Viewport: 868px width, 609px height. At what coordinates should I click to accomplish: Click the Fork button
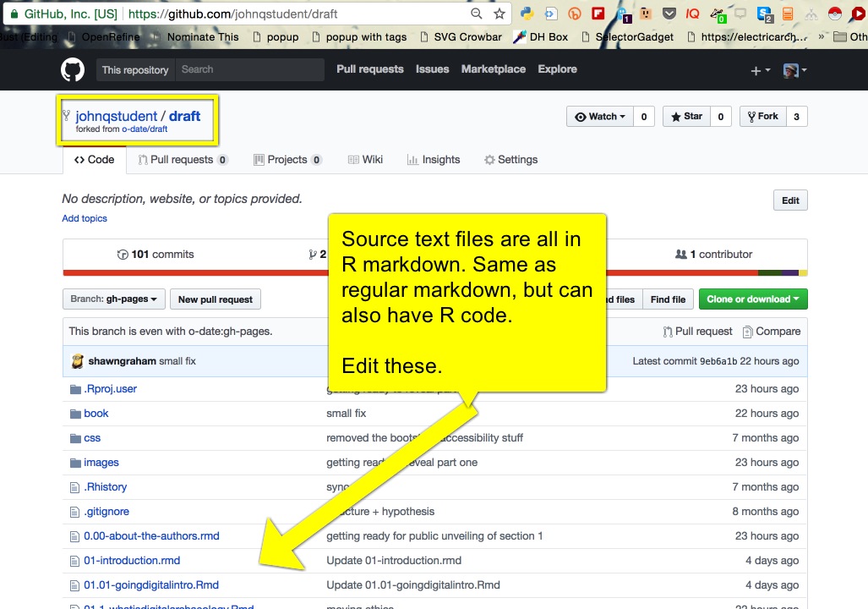tap(763, 117)
